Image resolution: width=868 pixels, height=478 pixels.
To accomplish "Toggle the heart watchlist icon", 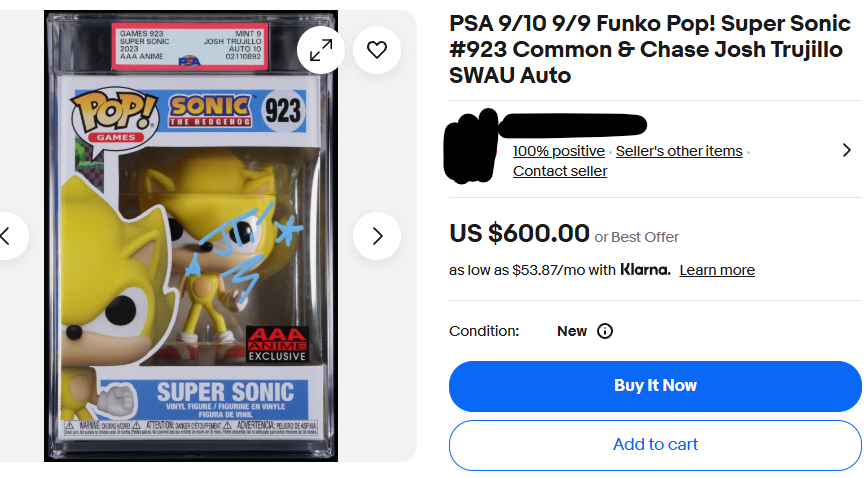I will [x=377, y=50].
